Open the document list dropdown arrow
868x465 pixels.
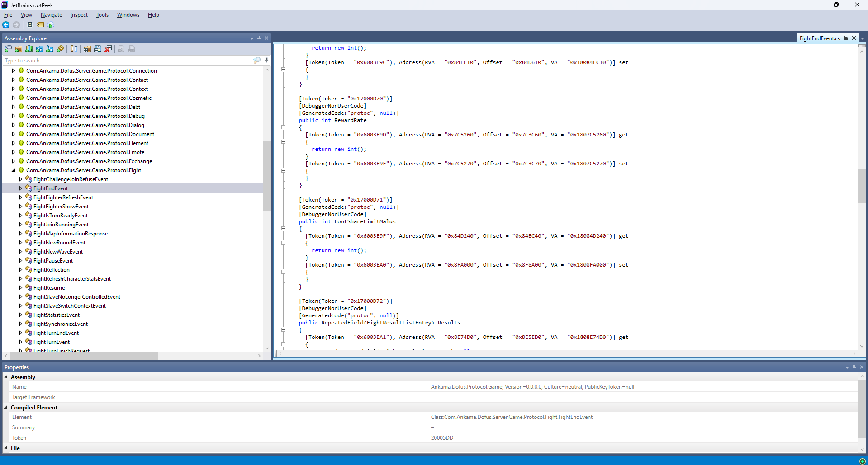pos(863,38)
